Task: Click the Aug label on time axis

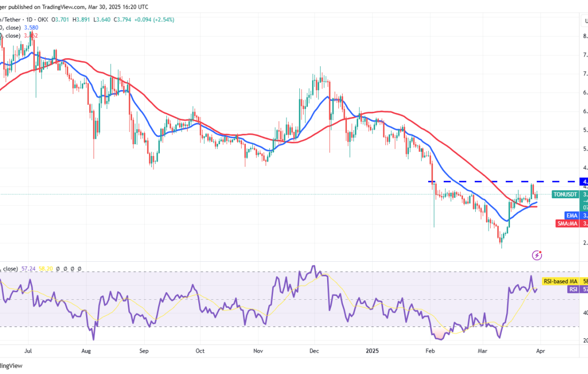Action: pos(87,350)
